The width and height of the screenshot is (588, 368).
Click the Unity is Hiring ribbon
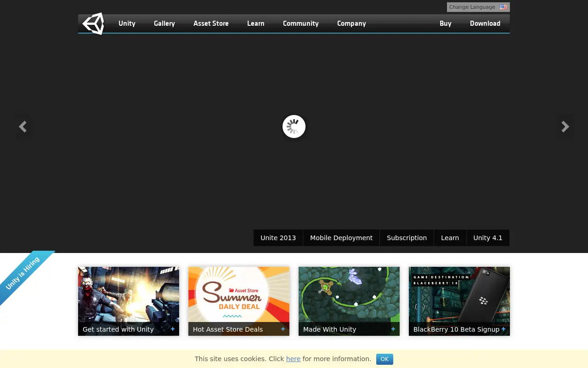pyautogui.click(x=23, y=273)
